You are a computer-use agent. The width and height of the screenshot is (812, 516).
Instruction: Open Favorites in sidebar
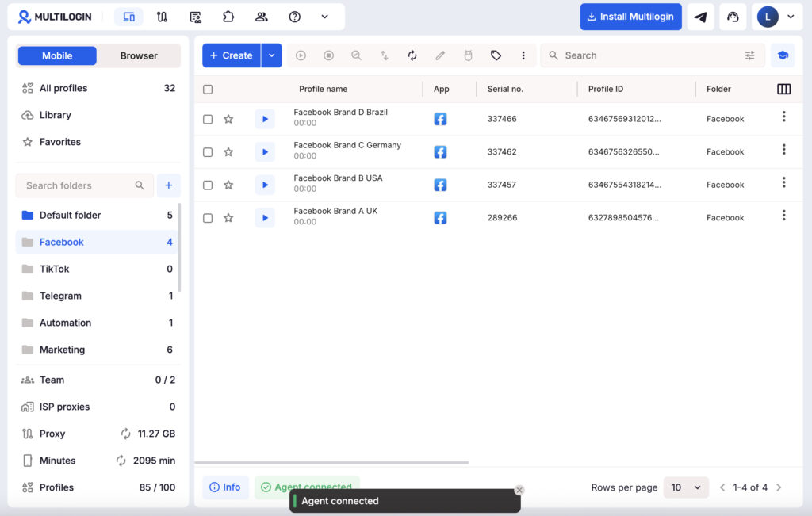[x=98, y=142]
